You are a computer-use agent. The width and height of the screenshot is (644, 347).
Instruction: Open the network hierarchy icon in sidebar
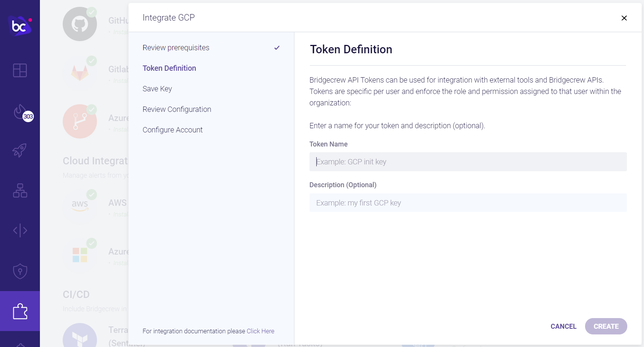click(x=20, y=191)
